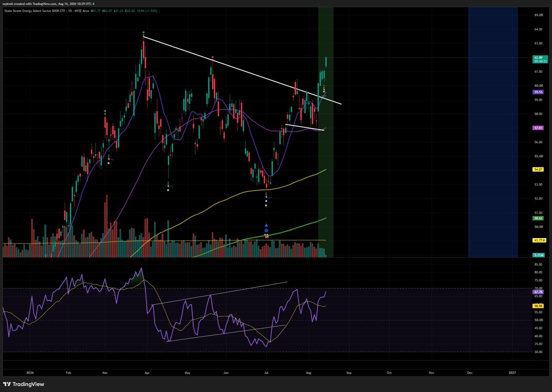Image resolution: width=552 pixels, height=392 pixels.
Task: Click the purple 67.78 RSI value label
Action: pos(538,292)
